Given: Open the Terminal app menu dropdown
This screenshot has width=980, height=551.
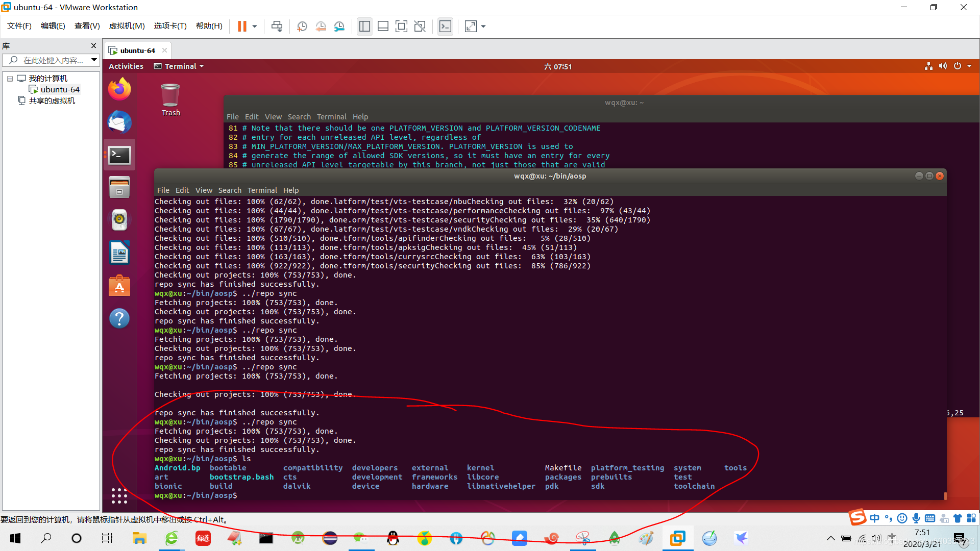Looking at the screenshot, I should [179, 66].
